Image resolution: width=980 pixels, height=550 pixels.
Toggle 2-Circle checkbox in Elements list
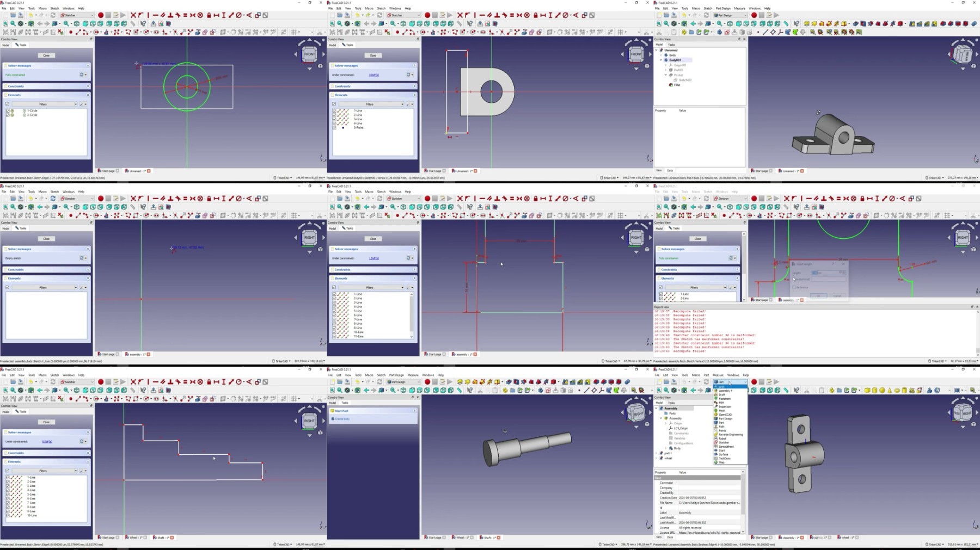8,115
